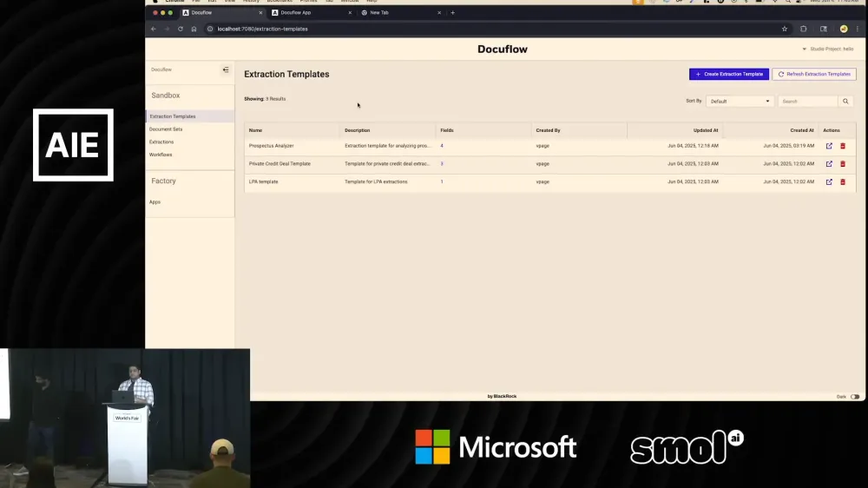Collapse the Docuflow sidebar panel icon
This screenshot has width=868, height=488.
pyautogui.click(x=226, y=69)
